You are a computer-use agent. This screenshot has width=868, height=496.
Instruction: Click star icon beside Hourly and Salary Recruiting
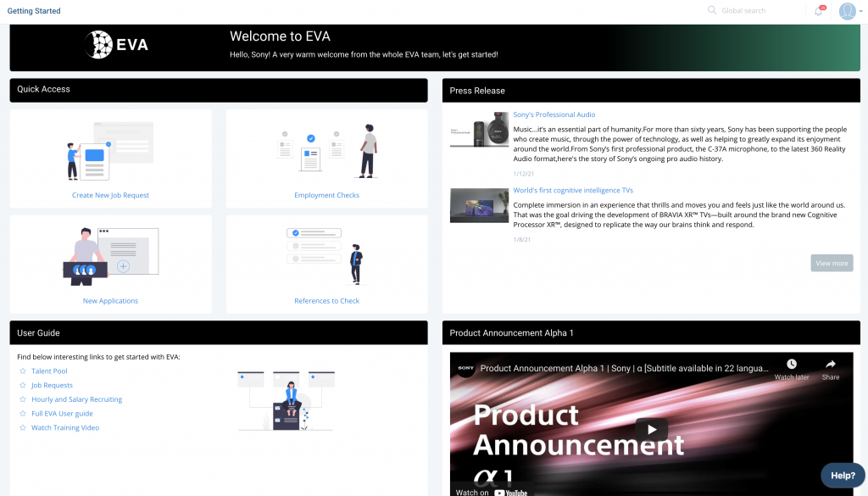(23, 399)
